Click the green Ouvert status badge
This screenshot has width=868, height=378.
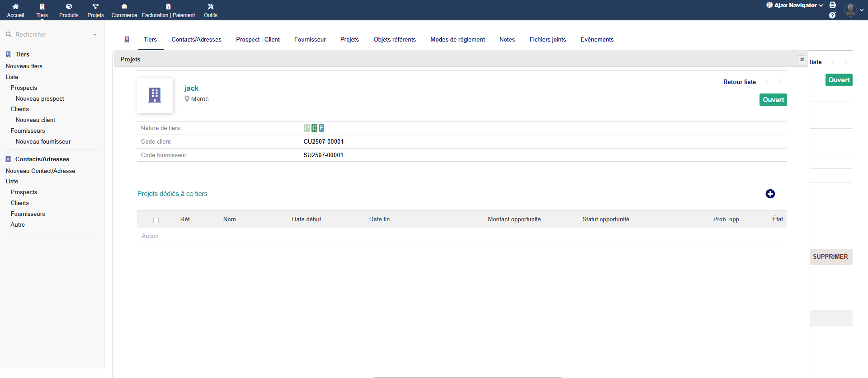(773, 100)
